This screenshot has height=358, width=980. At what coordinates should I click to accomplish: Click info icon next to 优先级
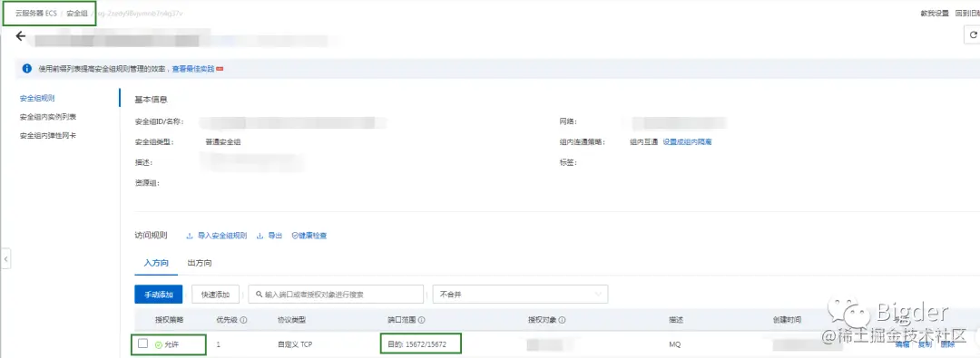(243, 320)
